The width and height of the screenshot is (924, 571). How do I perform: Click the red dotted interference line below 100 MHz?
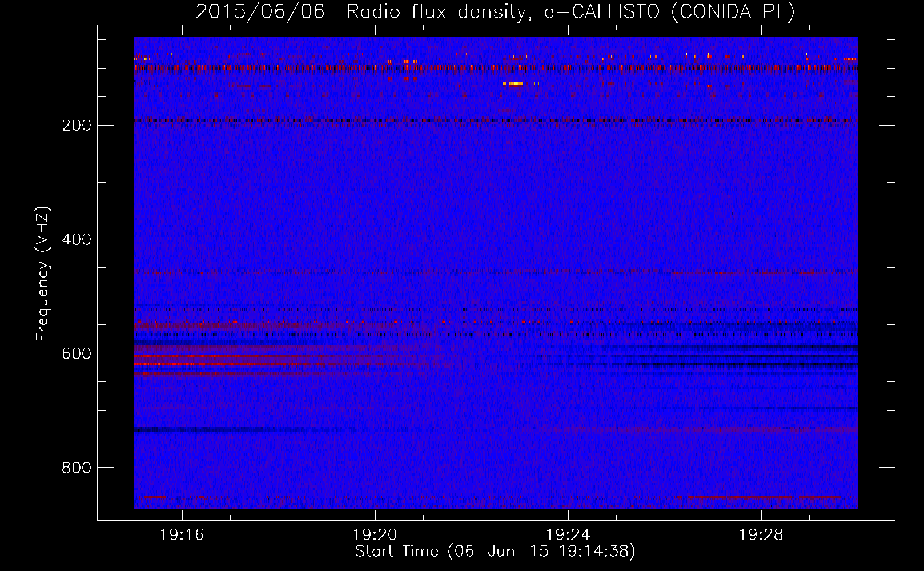point(496,67)
